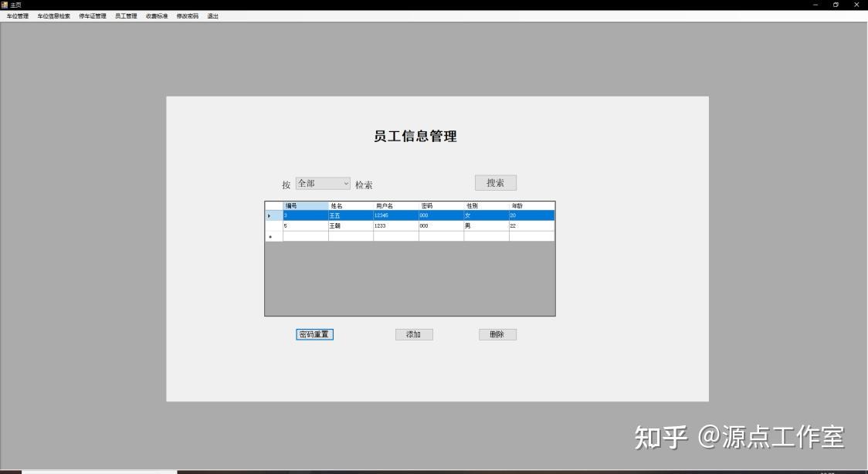
Task: Click the new-row asterisk row header
Action: click(274, 236)
